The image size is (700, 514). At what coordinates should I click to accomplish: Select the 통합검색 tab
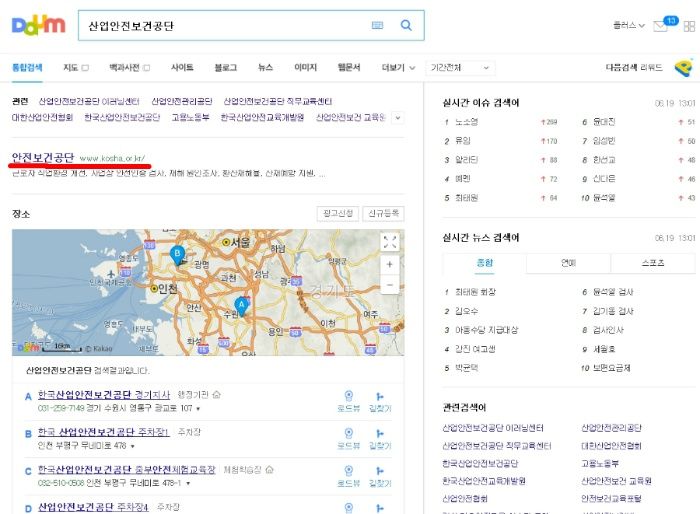(27, 67)
